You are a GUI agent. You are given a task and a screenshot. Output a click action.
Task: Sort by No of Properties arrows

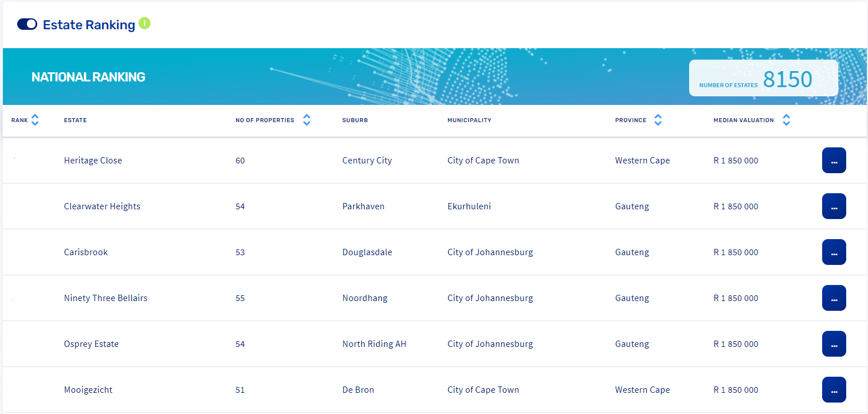tap(307, 120)
